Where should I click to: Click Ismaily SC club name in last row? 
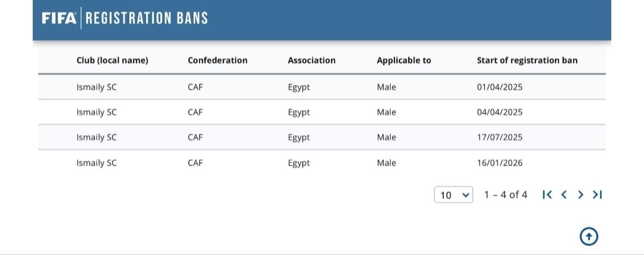click(x=96, y=163)
